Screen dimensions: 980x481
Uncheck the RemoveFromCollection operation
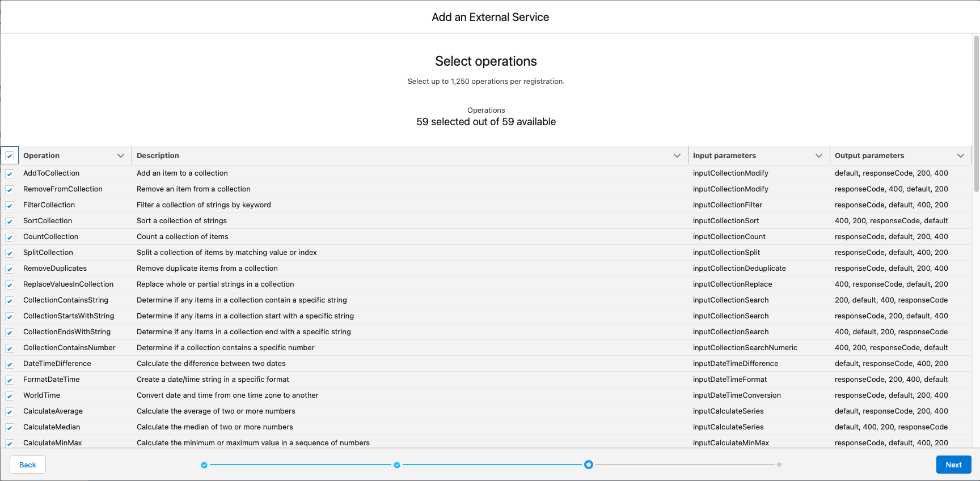(10, 189)
